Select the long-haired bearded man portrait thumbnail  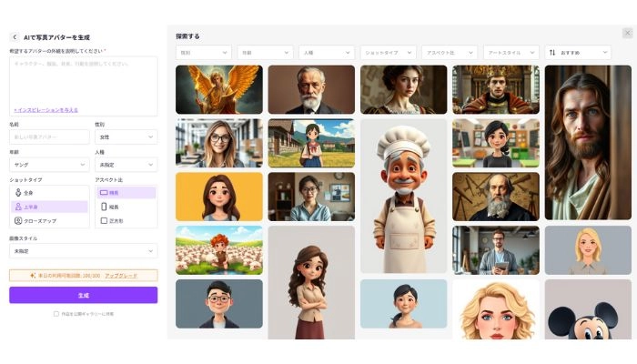(x=588, y=143)
